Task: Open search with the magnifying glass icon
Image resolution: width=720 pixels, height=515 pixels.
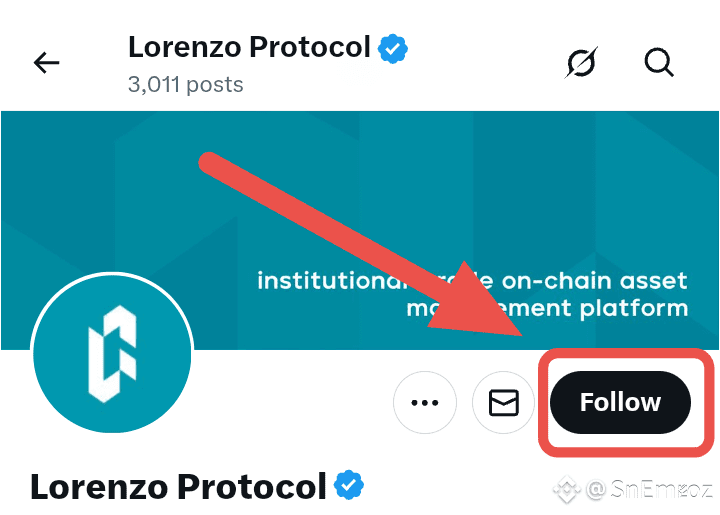Action: point(659,63)
